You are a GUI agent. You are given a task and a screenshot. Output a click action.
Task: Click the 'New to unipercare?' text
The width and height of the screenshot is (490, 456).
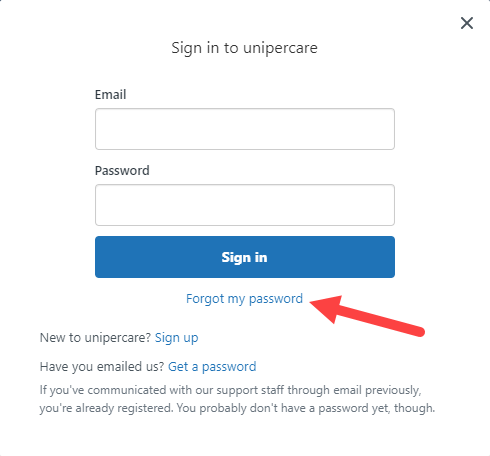(x=96, y=338)
